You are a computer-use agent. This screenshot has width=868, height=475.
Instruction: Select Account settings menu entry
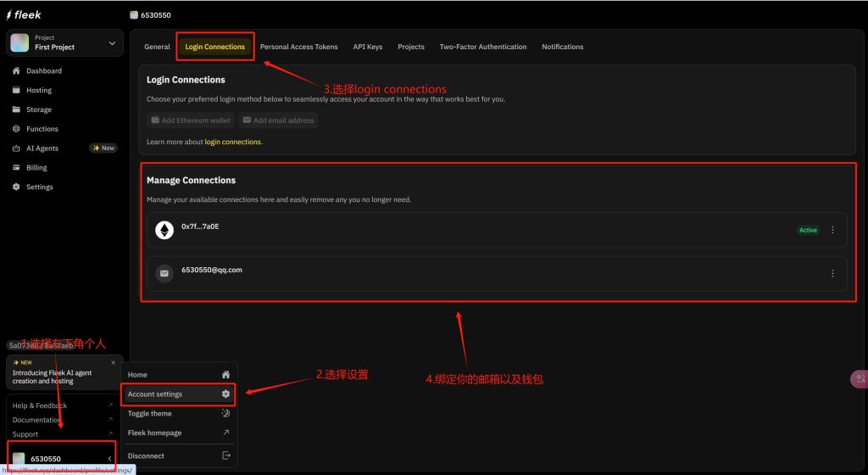coord(179,394)
